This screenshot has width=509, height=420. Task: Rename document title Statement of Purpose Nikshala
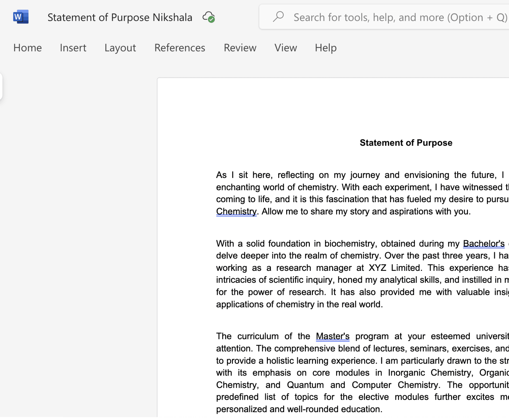coord(120,17)
